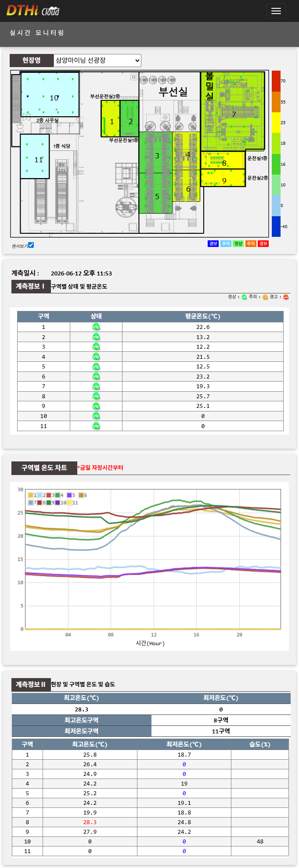
Task: Open the hamburger navigation menu
Action: click(276, 11)
